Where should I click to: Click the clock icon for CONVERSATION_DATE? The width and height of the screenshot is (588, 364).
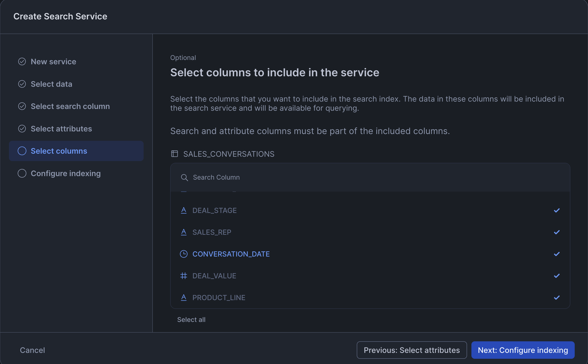click(x=184, y=254)
